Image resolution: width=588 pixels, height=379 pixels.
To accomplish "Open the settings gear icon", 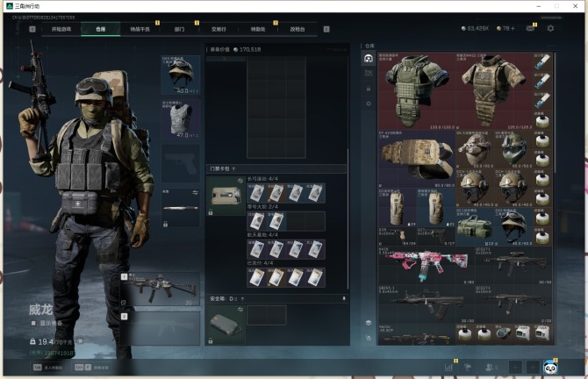I will (550, 28).
